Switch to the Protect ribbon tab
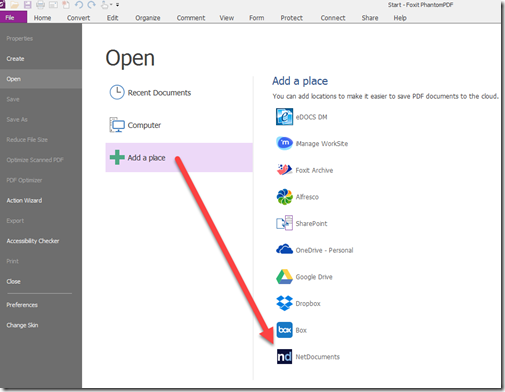The image size is (505, 392). click(x=291, y=18)
